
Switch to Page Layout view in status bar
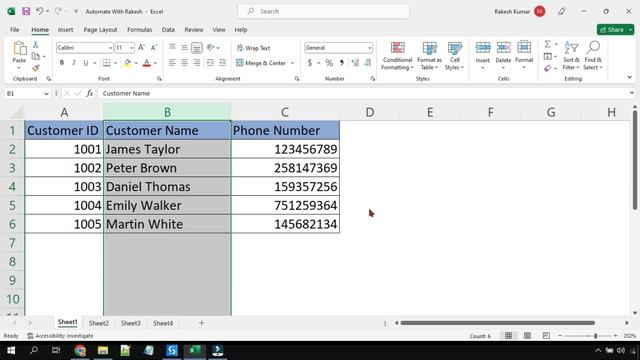[x=527, y=336]
